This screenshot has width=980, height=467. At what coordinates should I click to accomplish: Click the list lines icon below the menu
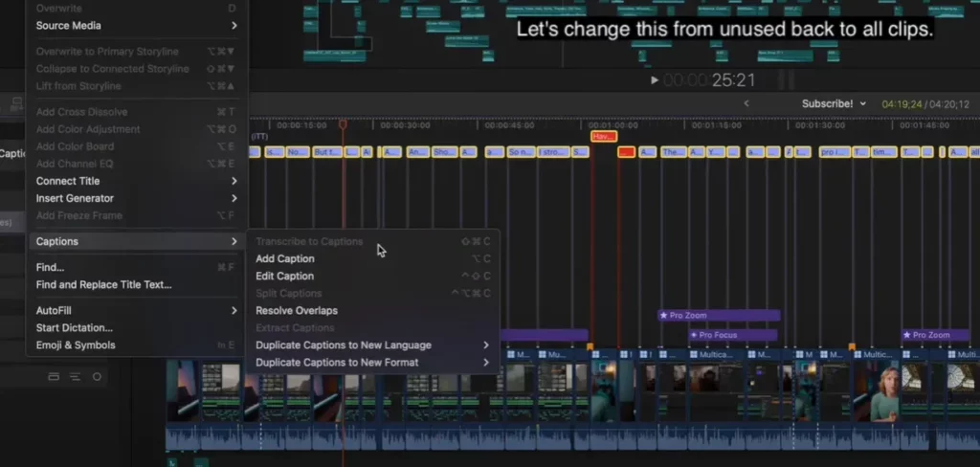tap(75, 377)
